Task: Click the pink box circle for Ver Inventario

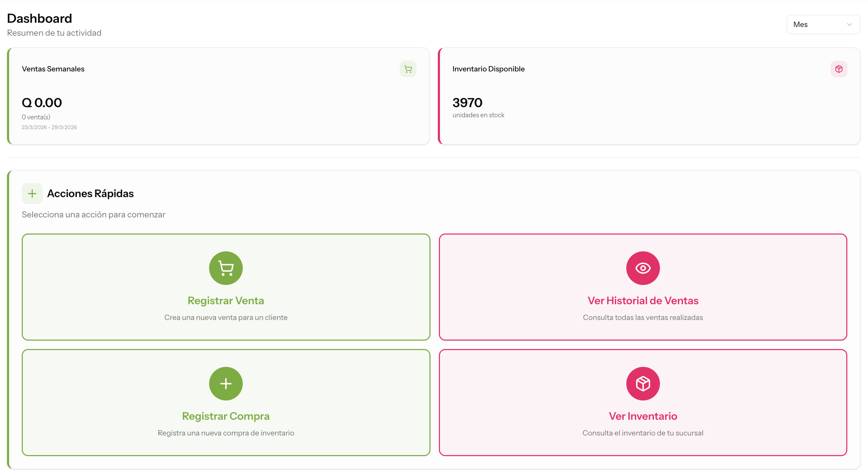Action: click(643, 384)
